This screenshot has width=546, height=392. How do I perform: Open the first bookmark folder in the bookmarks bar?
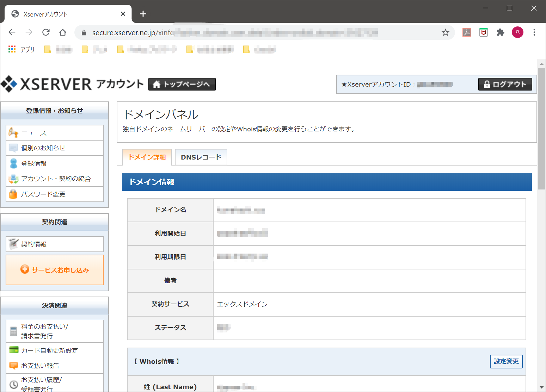click(x=58, y=49)
